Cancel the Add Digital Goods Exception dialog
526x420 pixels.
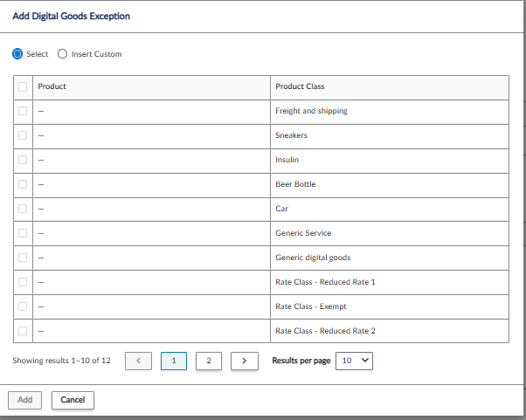click(73, 400)
